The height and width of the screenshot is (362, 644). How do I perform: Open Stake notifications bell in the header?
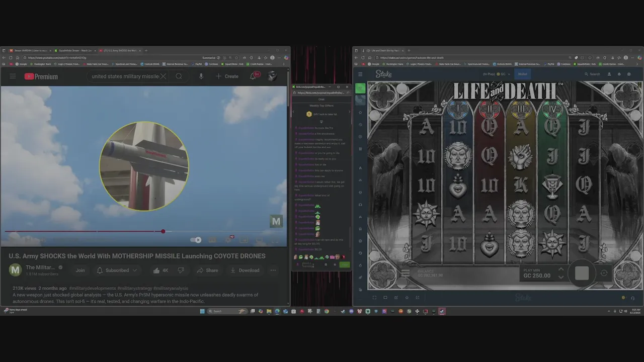619,74
